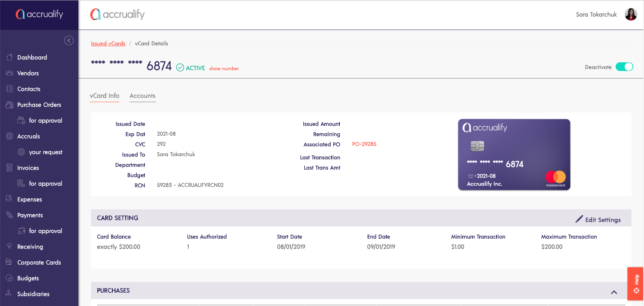Open Vendors in the sidebar
Image resolution: width=644 pixels, height=306 pixels.
click(28, 73)
